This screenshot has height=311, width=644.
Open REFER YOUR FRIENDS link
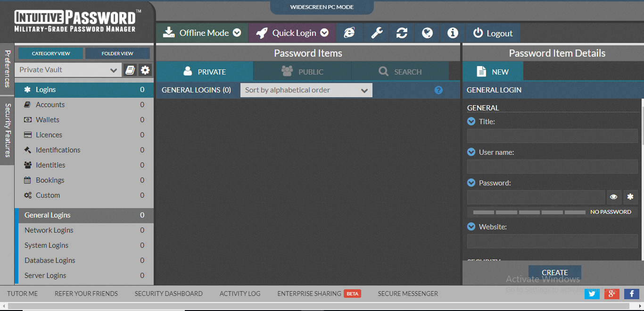tap(86, 294)
